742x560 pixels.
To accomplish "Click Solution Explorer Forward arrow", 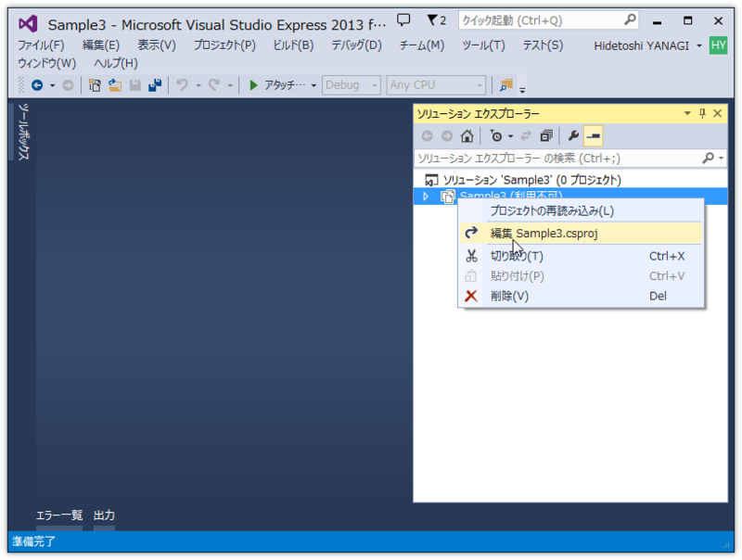I will click(447, 136).
